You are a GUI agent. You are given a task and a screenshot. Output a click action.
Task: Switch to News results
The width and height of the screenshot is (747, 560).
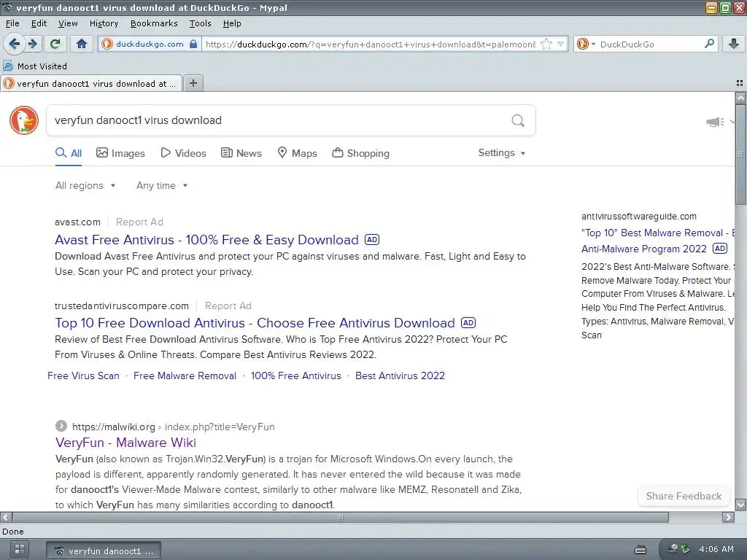[241, 153]
